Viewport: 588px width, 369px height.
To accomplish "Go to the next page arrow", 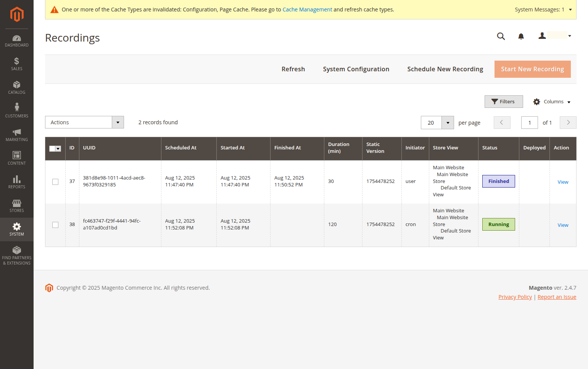I will pos(568,123).
